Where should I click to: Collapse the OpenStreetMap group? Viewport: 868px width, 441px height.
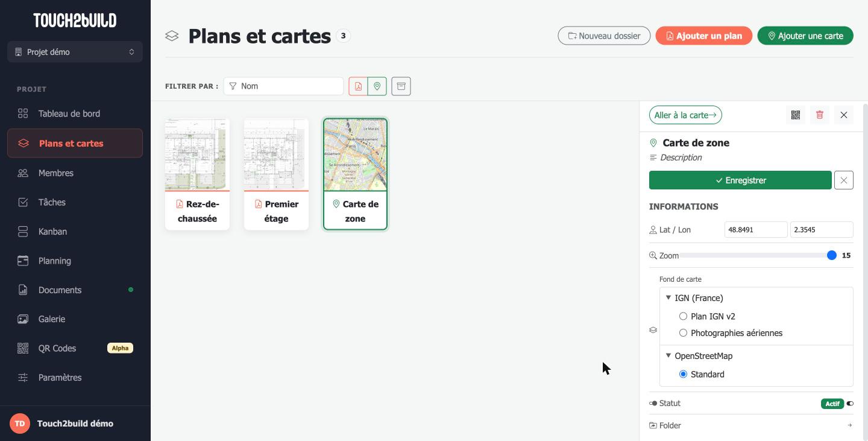coord(668,355)
